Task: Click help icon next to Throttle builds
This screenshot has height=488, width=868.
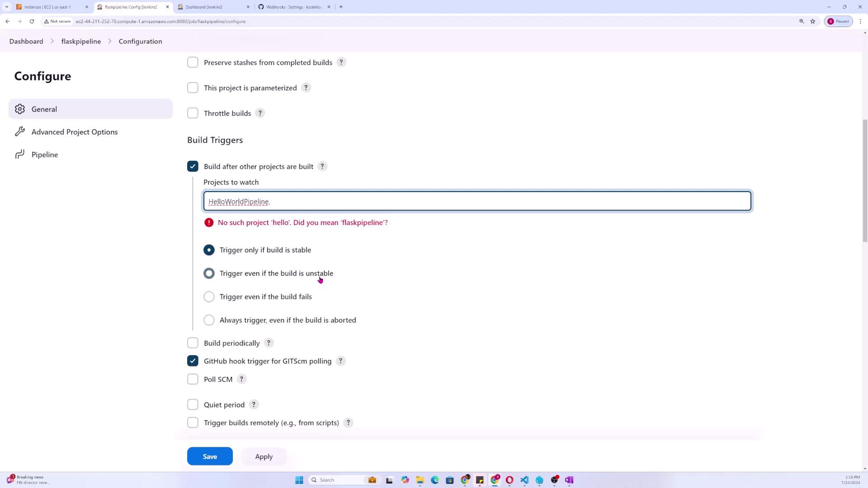Action: [x=260, y=113]
